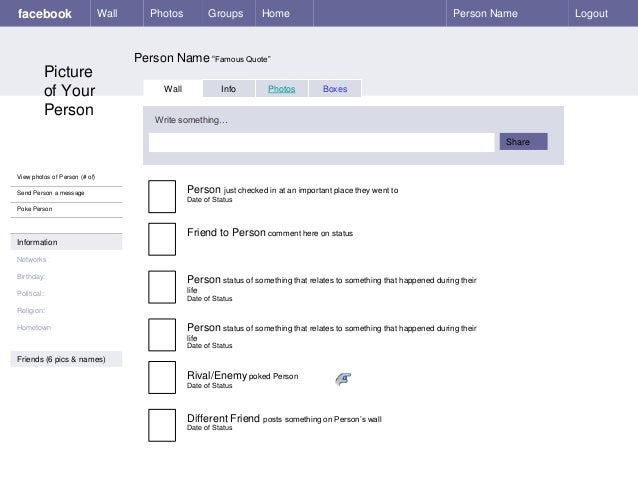Click the Picture of Your Person placeholder
Image resolution: width=638 pixels, height=479 pixels.
click(x=69, y=91)
